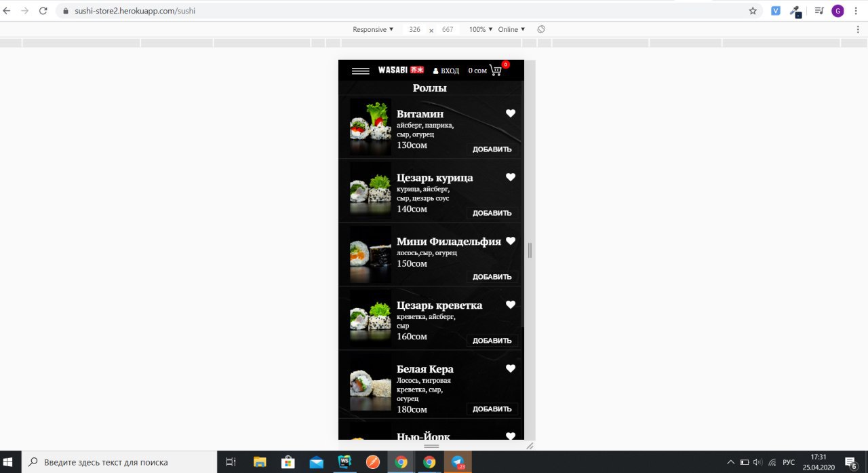Open WebStorm from taskbar

tap(344, 462)
